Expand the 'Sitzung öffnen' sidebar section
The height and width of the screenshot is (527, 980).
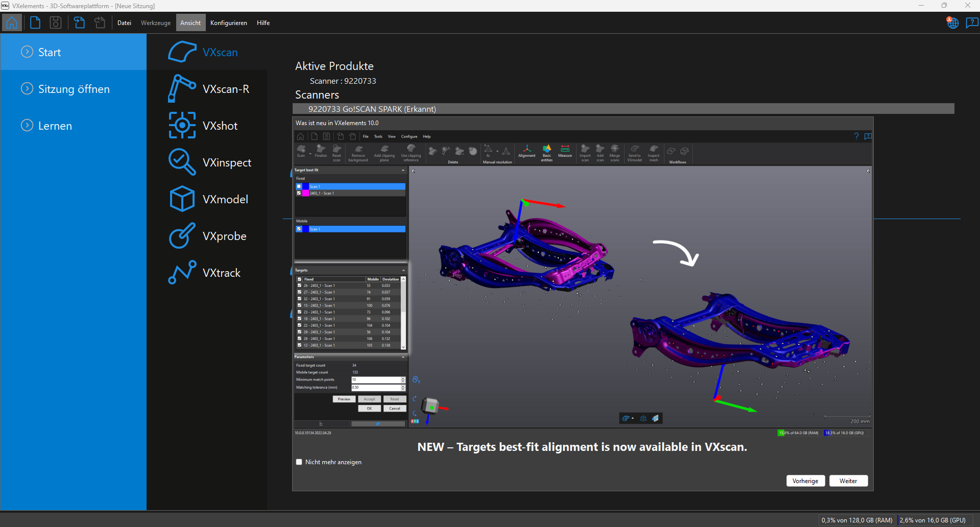pyautogui.click(x=74, y=89)
